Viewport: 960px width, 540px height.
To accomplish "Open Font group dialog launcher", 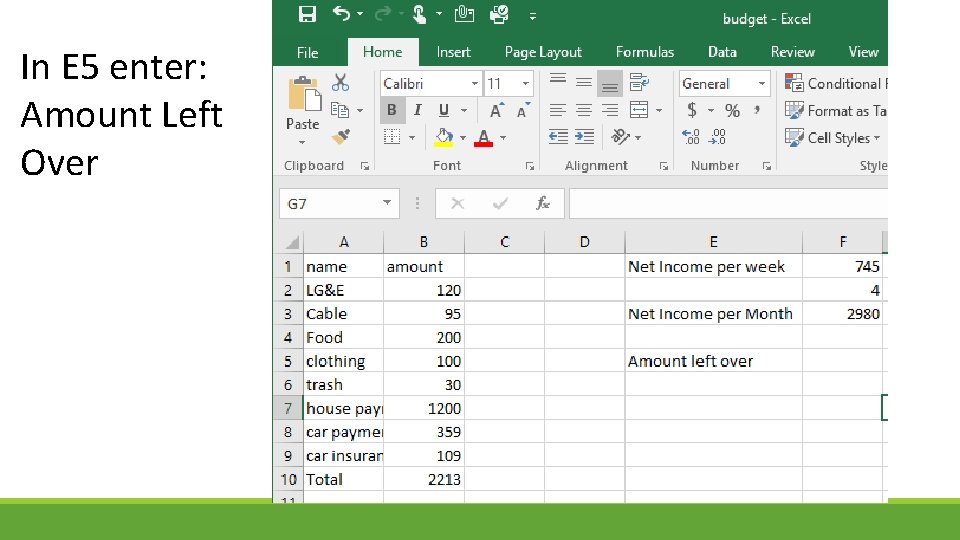I will click(530, 166).
